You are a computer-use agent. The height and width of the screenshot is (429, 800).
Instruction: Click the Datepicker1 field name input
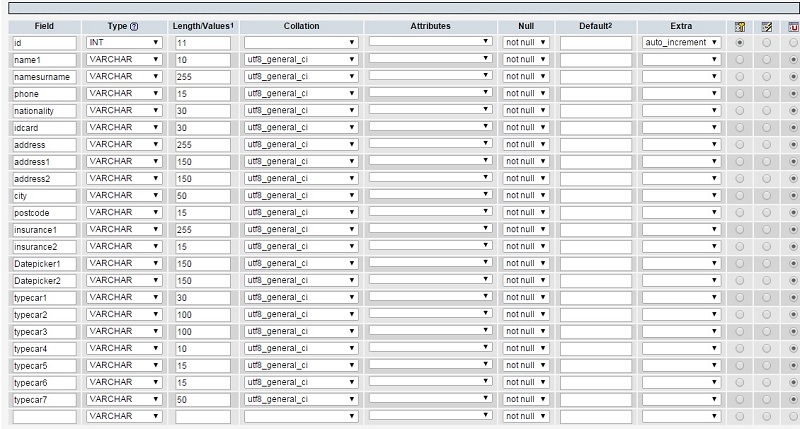[44, 264]
